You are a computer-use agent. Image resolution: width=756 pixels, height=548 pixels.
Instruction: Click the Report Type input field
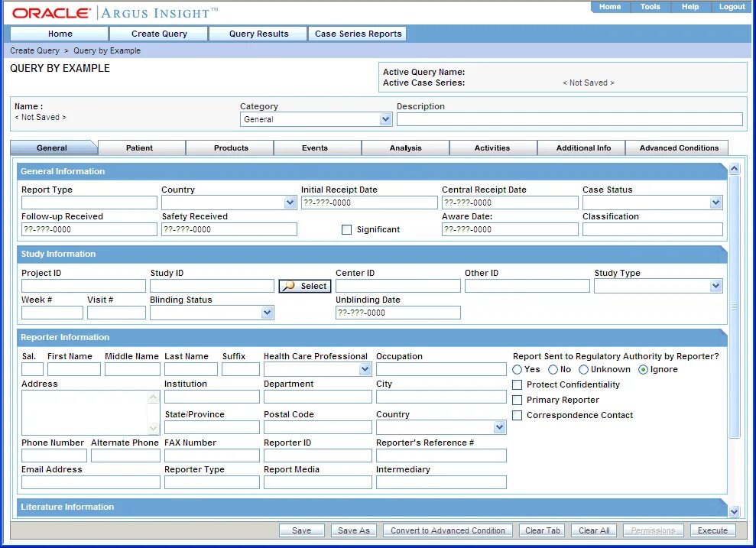coord(89,203)
